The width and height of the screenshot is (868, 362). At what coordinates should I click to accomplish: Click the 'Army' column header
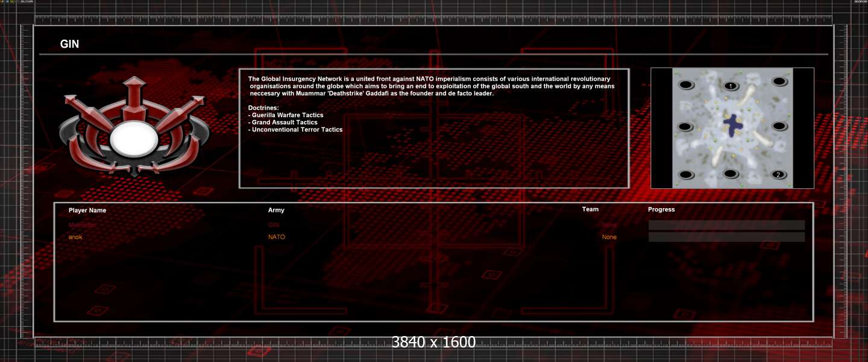point(276,211)
